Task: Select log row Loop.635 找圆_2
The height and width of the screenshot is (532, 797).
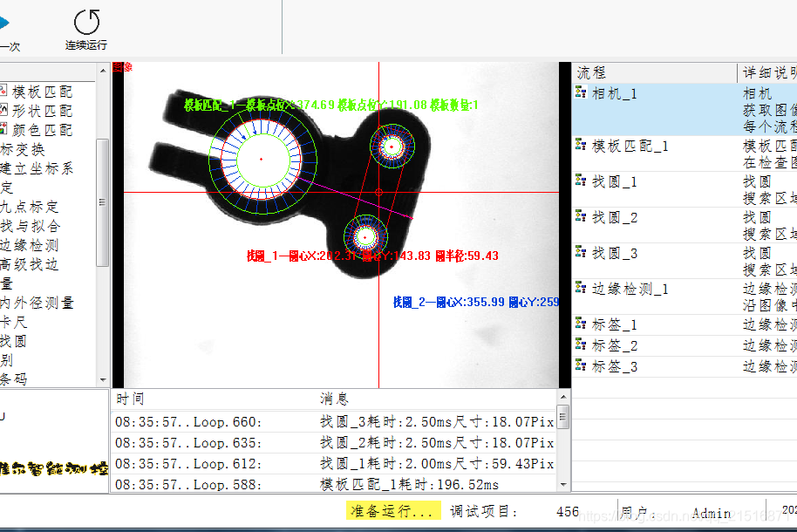Action: click(x=334, y=442)
